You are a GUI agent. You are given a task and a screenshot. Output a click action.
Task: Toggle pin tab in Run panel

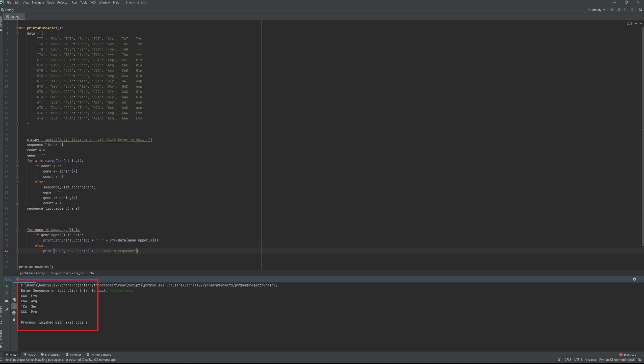click(x=7, y=309)
